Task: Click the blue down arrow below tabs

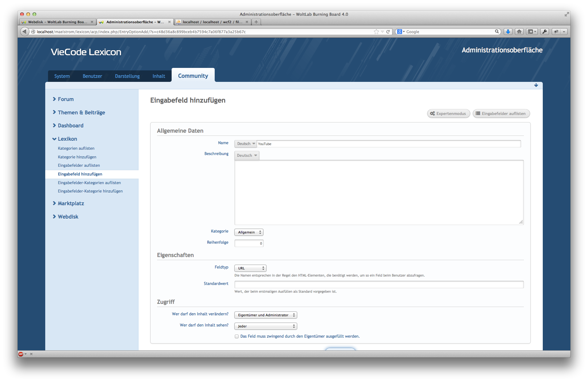Action: (536, 85)
